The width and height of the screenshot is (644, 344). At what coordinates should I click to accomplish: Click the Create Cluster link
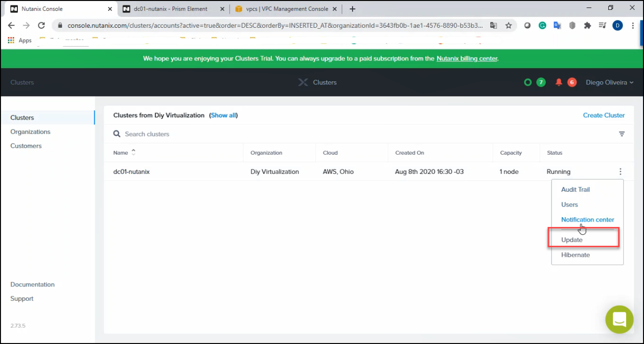pyautogui.click(x=603, y=115)
